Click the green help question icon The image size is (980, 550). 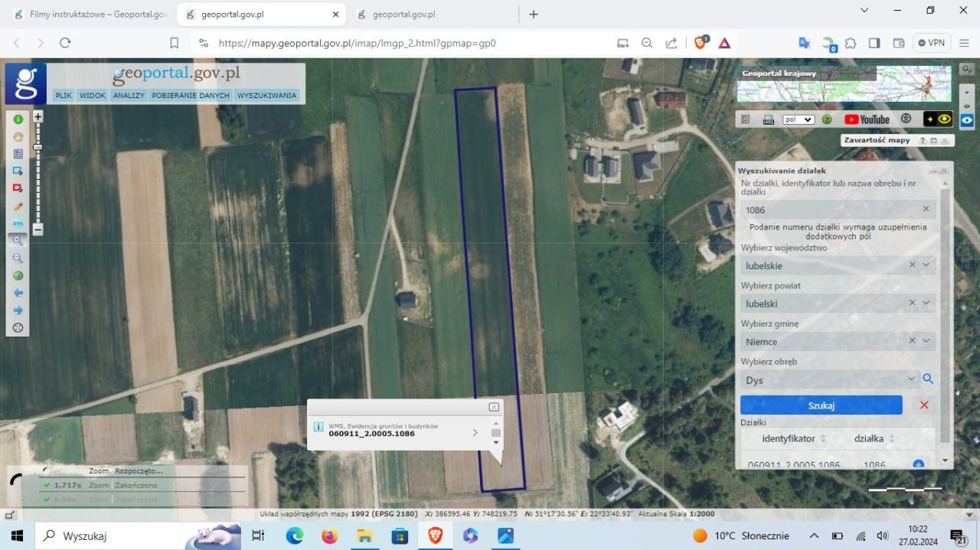tap(827, 119)
